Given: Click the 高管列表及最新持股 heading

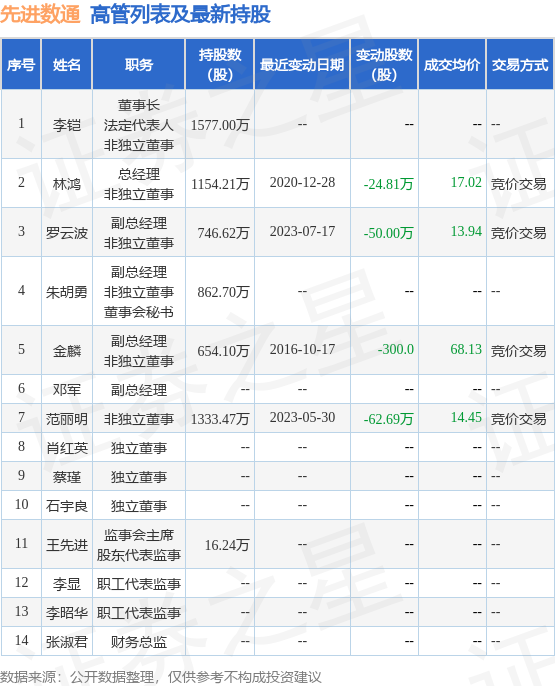Looking at the screenshot, I should 180,14.
